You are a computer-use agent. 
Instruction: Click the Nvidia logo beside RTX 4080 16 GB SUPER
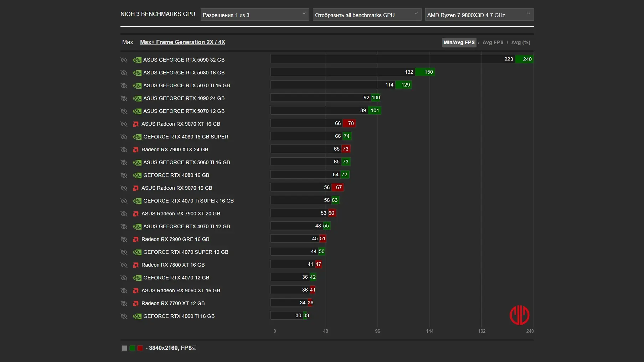click(137, 137)
